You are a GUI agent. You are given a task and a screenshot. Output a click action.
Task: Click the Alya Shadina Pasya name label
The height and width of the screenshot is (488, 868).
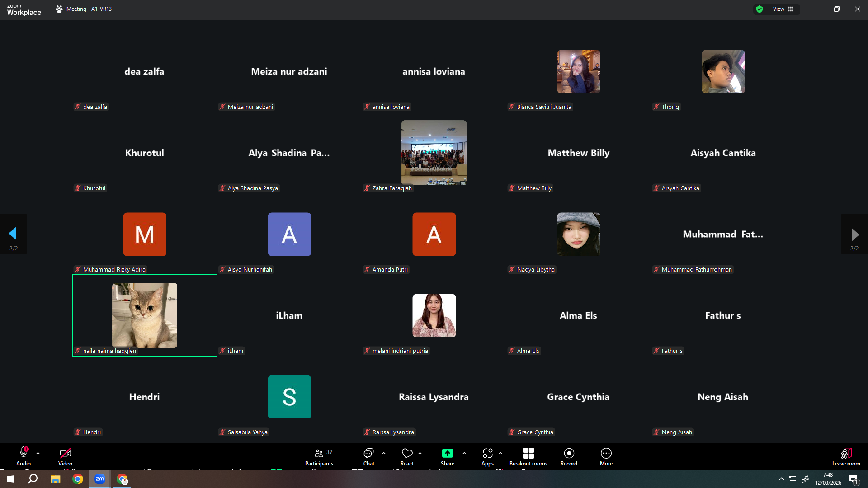click(x=249, y=188)
